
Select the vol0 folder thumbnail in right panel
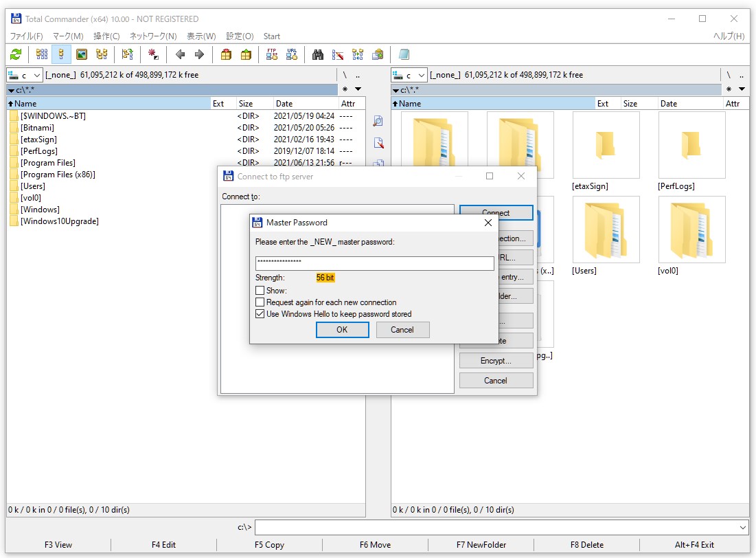(x=691, y=230)
